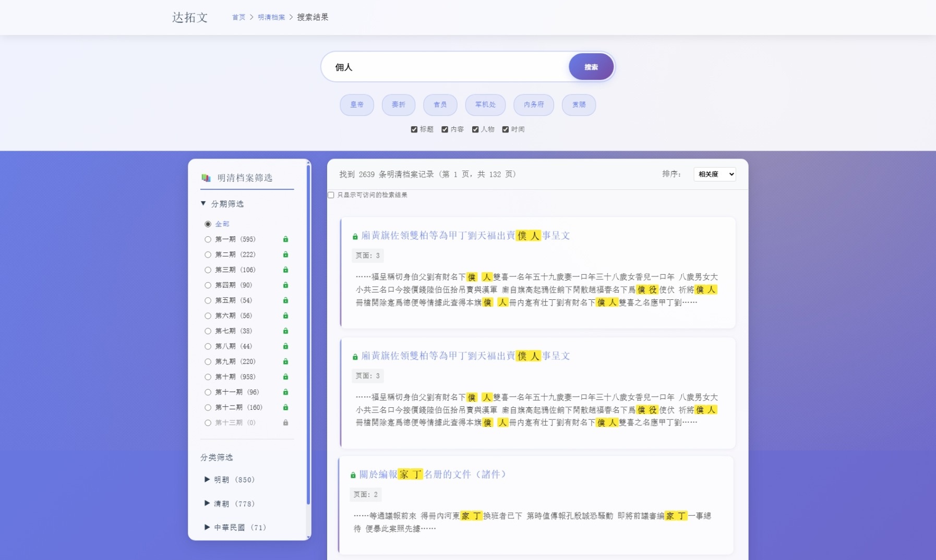Viewport: 936px width, 560px height.
Task: Click the 首页 breadcrumb
Action: [238, 17]
